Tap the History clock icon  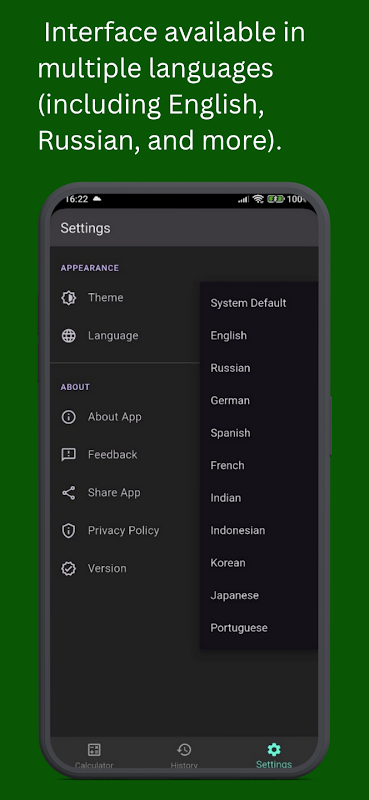[184, 749]
